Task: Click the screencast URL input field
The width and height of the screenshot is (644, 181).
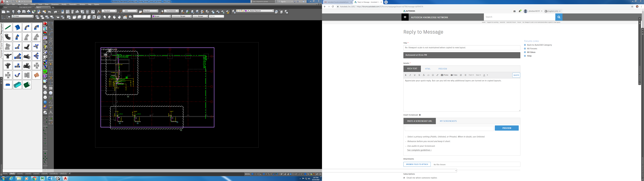Action: [449, 128]
